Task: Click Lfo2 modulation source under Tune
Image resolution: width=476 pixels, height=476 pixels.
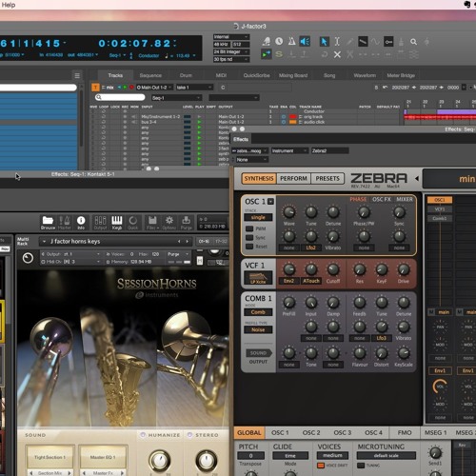Action: pyautogui.click(x=311, y=248)
